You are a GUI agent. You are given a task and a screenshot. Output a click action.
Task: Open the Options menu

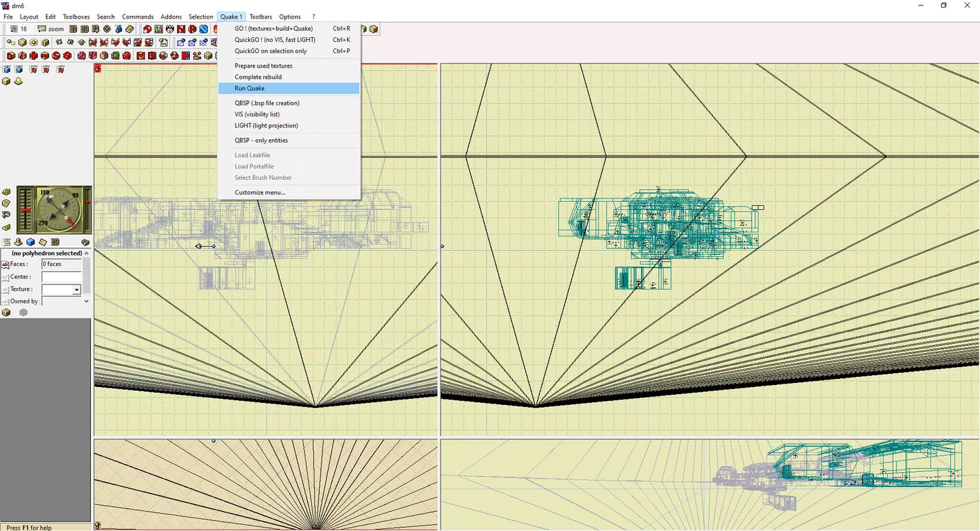[x=290, y=17]
